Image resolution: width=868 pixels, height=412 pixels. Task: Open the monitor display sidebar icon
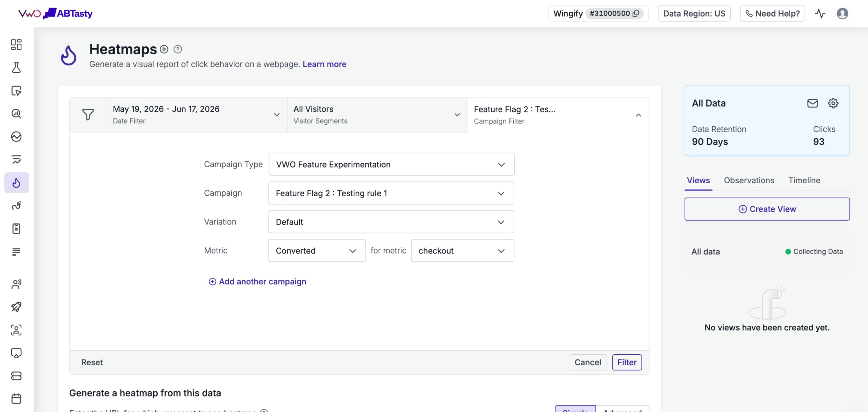pyautogui.click(x=16, y=353)
